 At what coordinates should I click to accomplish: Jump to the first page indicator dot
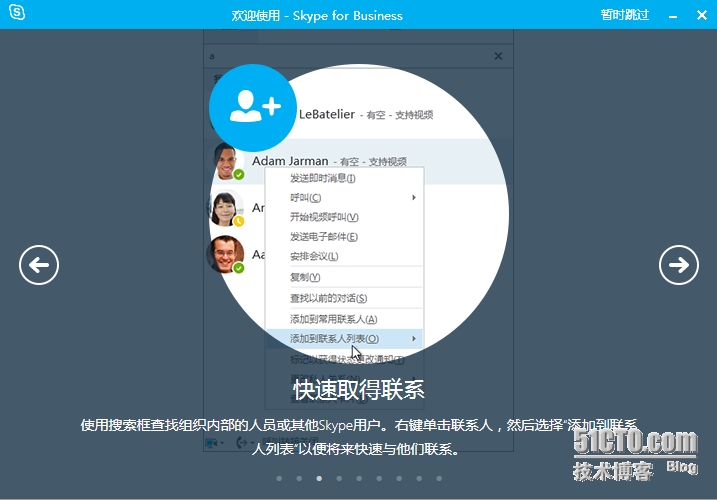click(279, 478)
